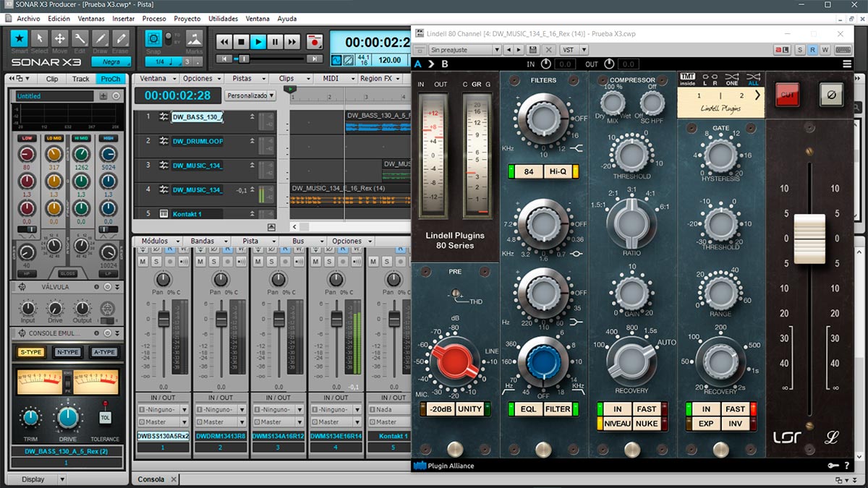Open the Plugin Alliance key icon

(x=833, y=466)
